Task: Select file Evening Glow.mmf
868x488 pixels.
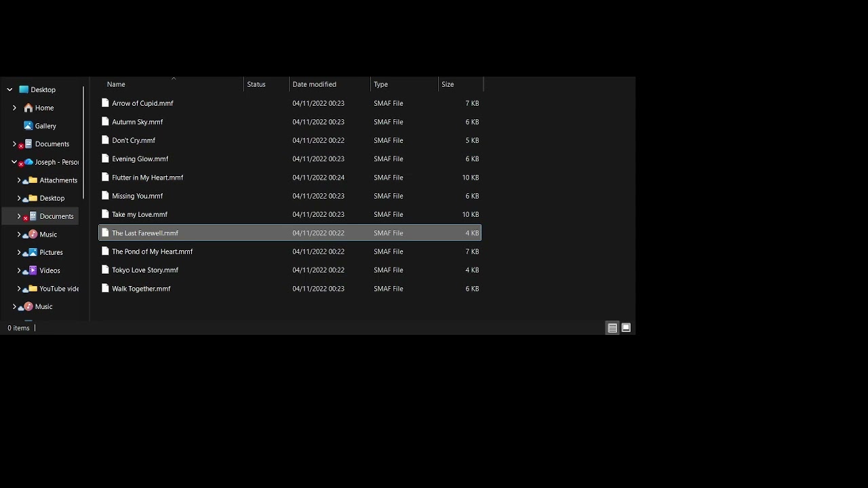Action: (140, 159)
